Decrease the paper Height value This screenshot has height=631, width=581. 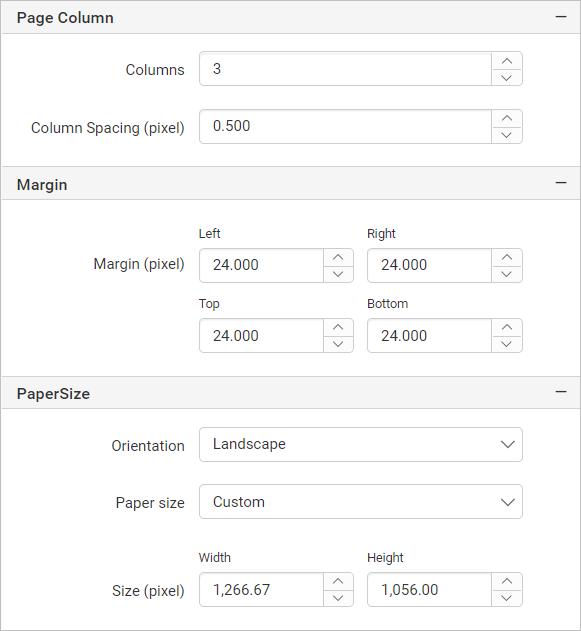(x=507, y=598)
